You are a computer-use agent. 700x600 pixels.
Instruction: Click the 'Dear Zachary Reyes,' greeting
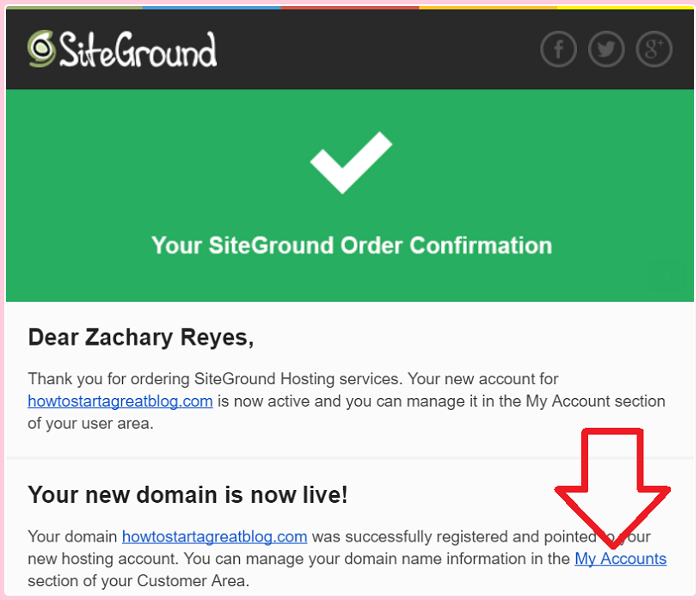141,337
